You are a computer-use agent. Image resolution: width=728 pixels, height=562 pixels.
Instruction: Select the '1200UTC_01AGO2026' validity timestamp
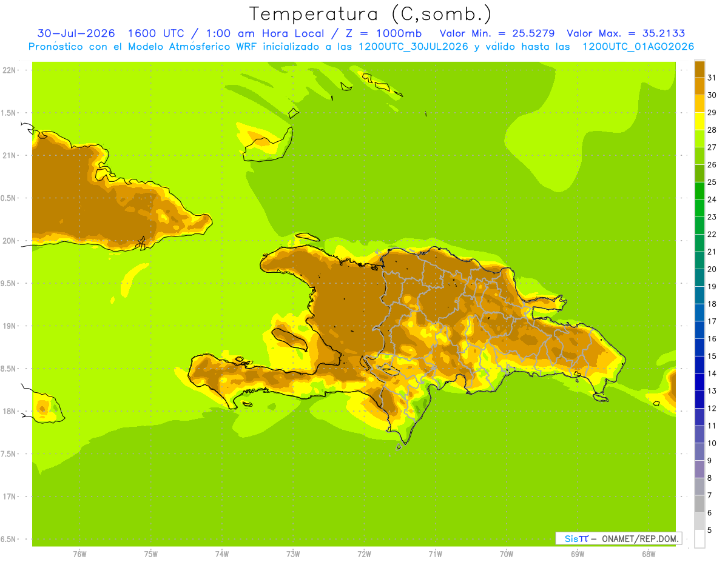638,47
